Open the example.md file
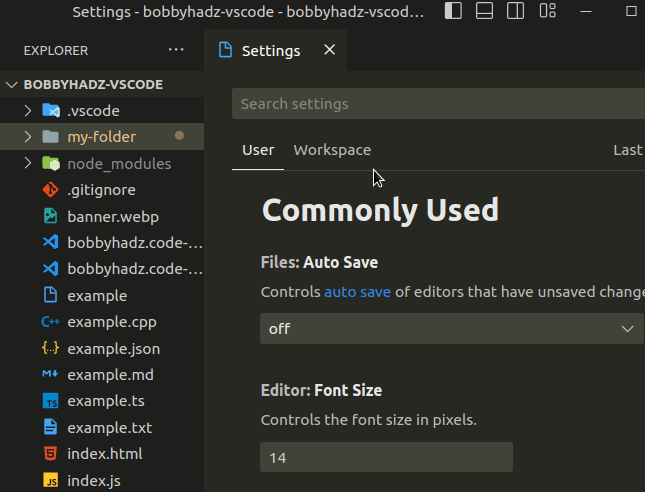This screenshot has width=645, height=492. pyautogui.click(x=102, y=374)
